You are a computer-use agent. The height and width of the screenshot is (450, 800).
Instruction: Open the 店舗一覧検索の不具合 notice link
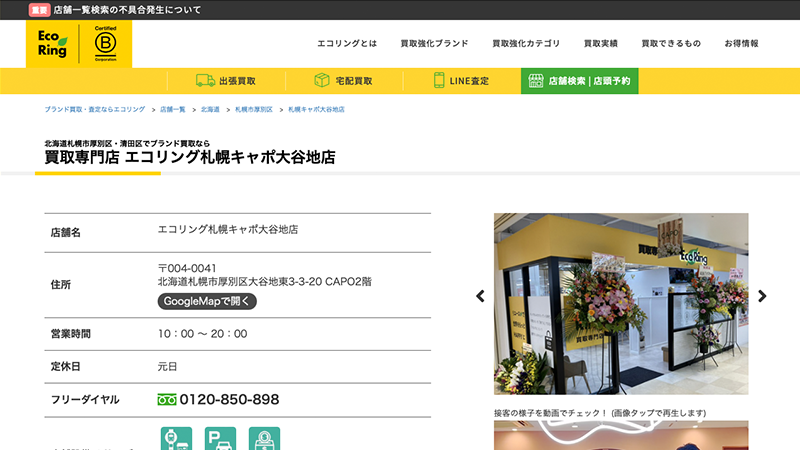click(127, 10)
